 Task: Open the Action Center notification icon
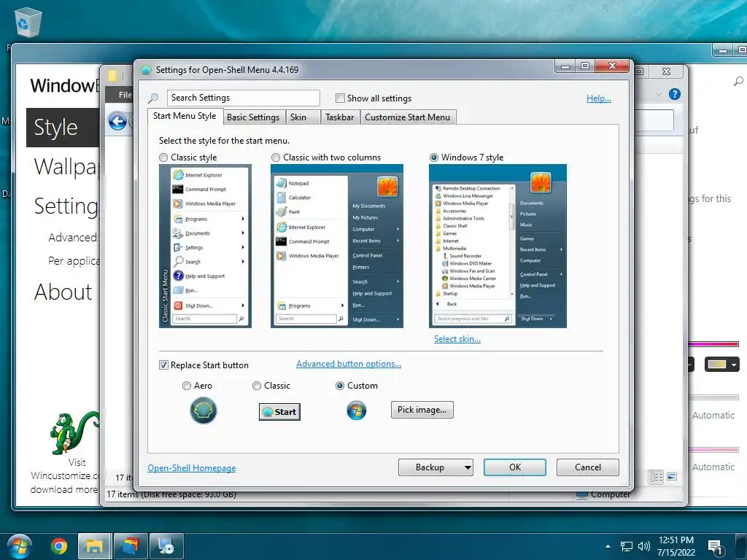715,547
